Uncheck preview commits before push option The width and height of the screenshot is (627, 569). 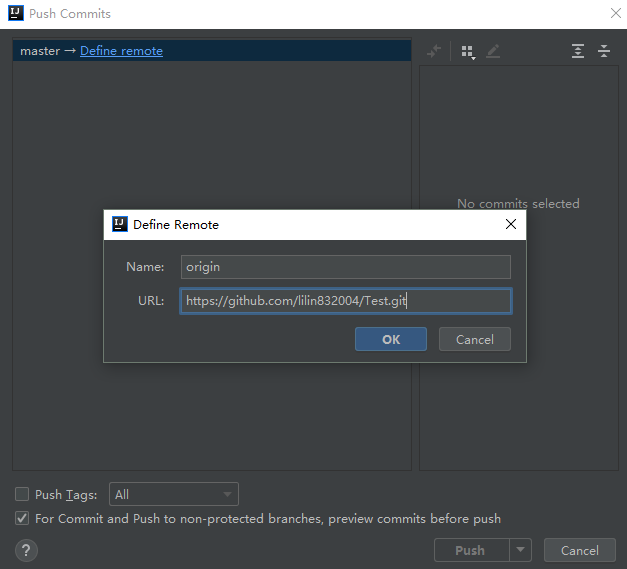[x=22, y=519]
